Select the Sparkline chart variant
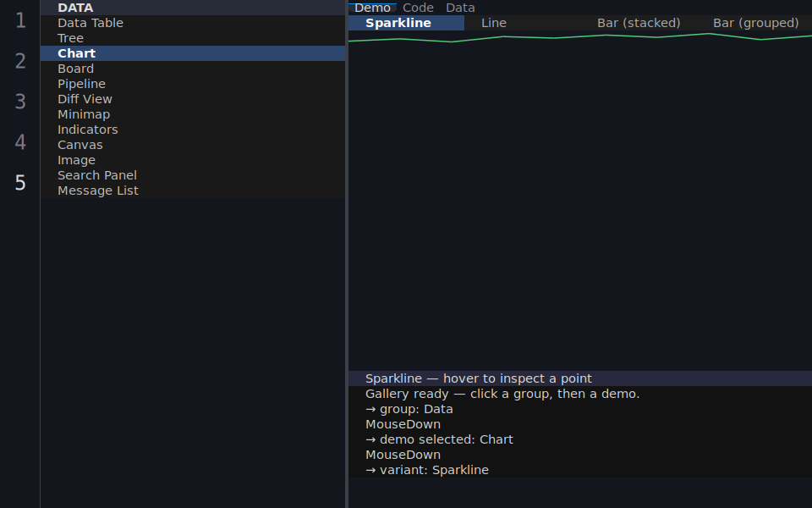 pyautogui.click(x=407, y=23)
